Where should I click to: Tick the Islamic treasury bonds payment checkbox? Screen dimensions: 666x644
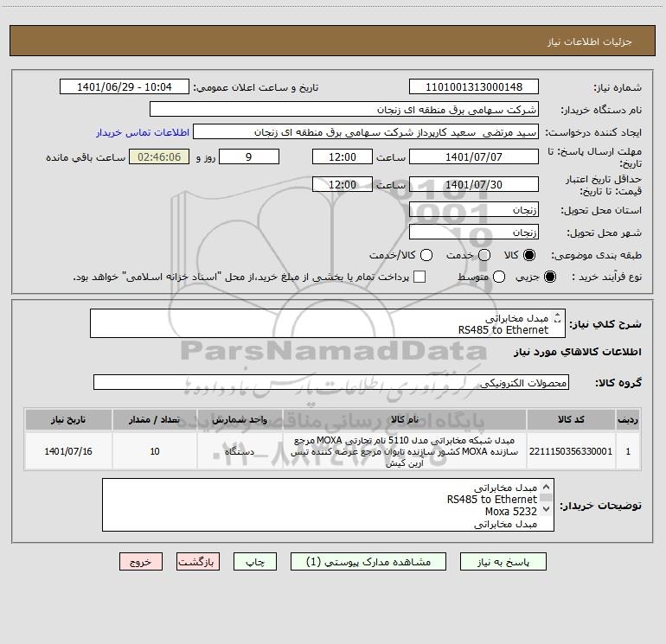(x=419, y=277)
